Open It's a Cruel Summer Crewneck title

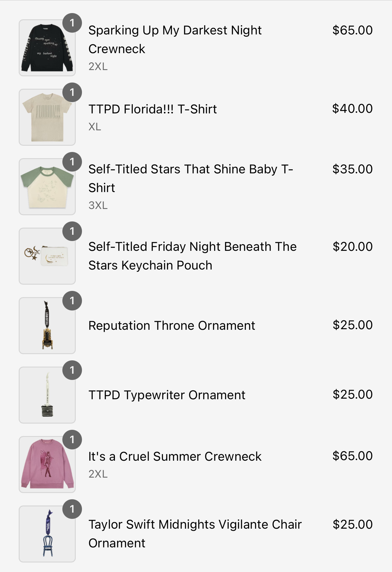(175, 457)
